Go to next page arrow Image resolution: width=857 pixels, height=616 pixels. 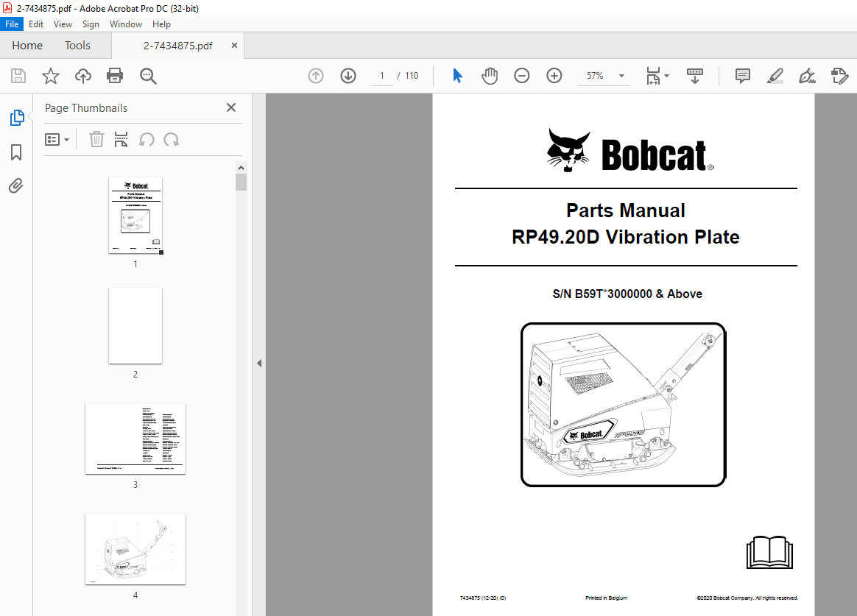click(x=348, y=76)
